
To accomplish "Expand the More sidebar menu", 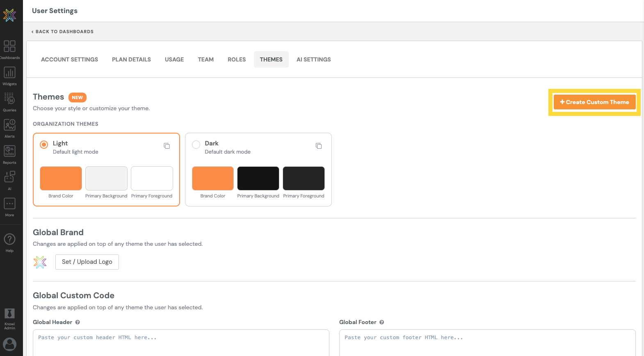I will pyautogui.click(x=9, y=204).
